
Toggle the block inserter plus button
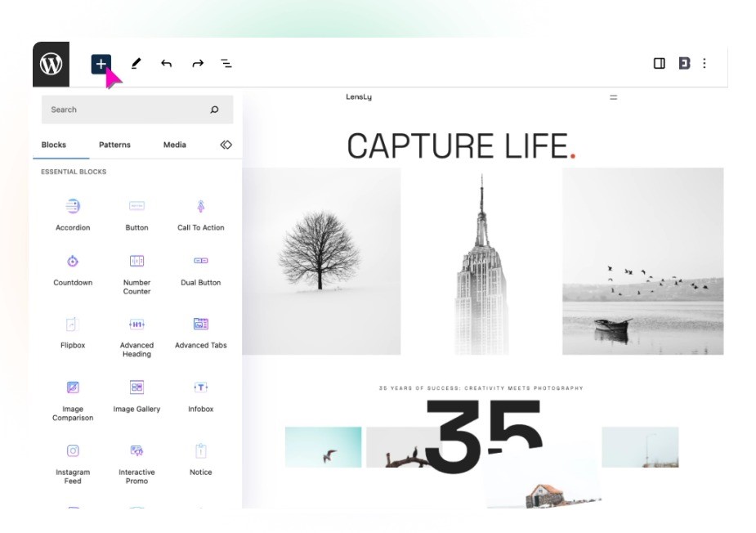coord(101,64)
